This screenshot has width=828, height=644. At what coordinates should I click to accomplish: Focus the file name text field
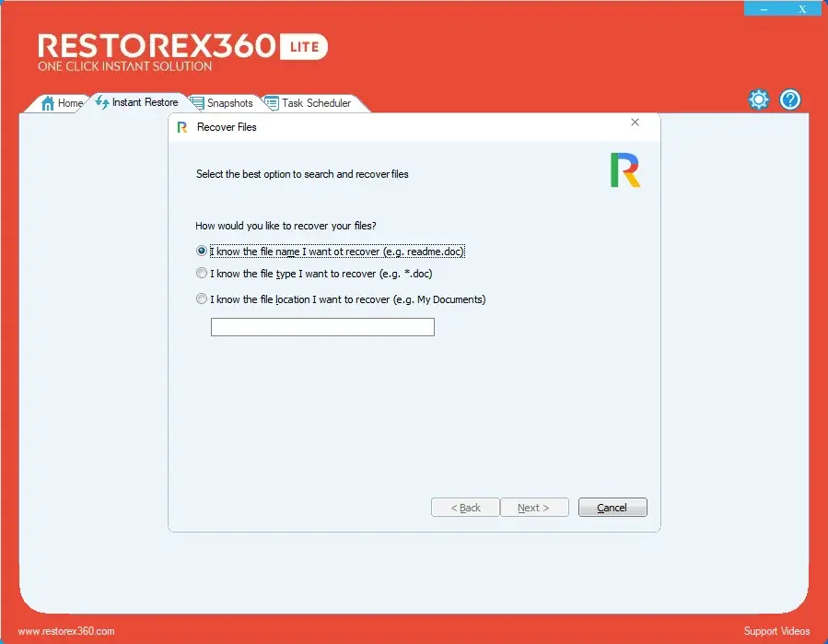pyautogui.click(x=322, y=327)
